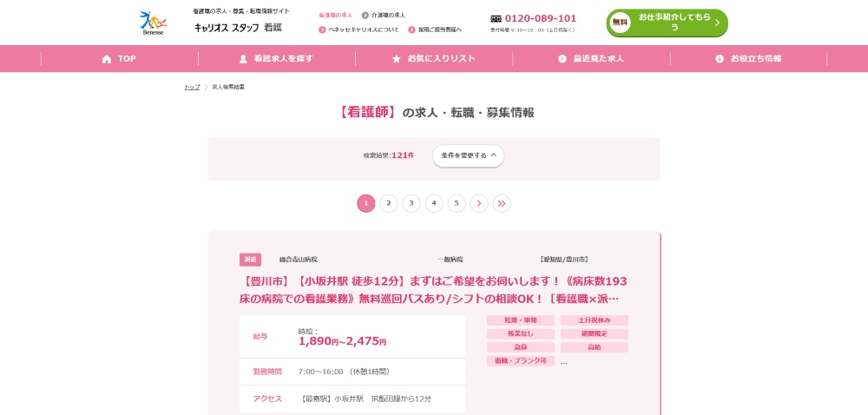The height and width of the screenshot is (415, 868).
Task: Open 看護求人を探す navigation item
Action: coord(277,59)
